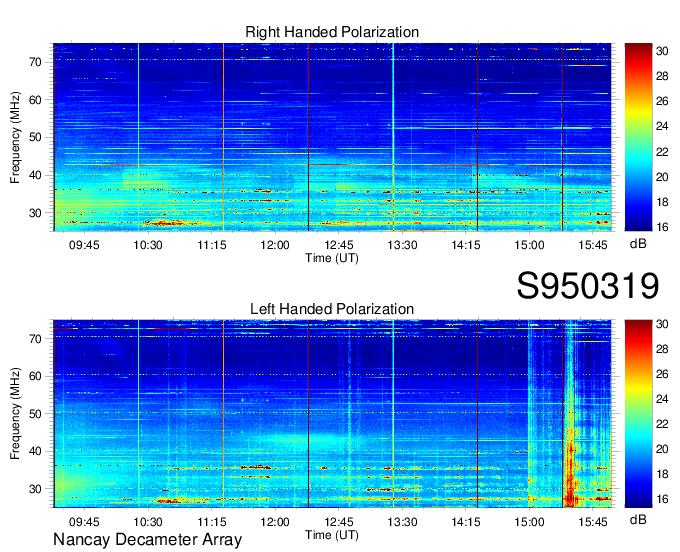Click Time (UT) label under Left Handed plot

pyautogui.click(x=332, y=535)
